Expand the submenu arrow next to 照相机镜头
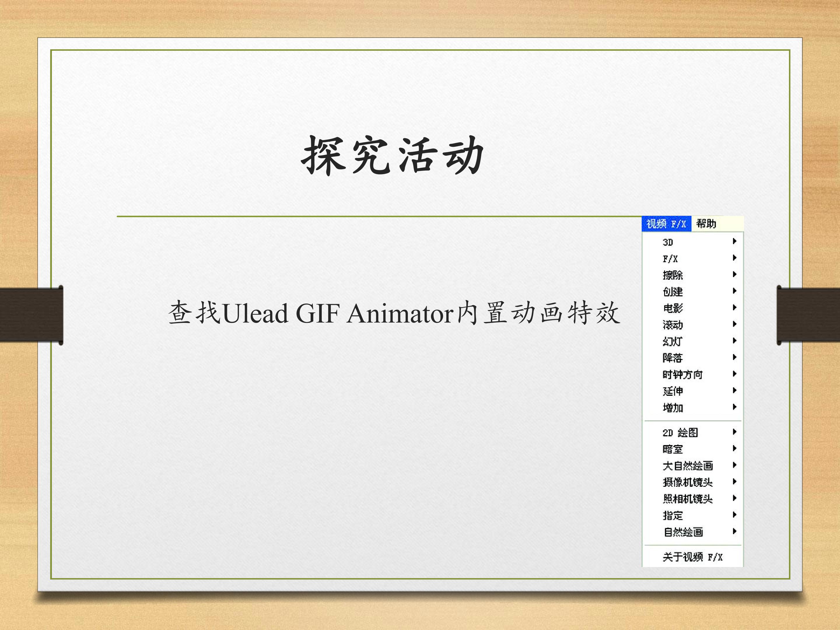This screenshot has height=630, width=840. click(734, 498)
